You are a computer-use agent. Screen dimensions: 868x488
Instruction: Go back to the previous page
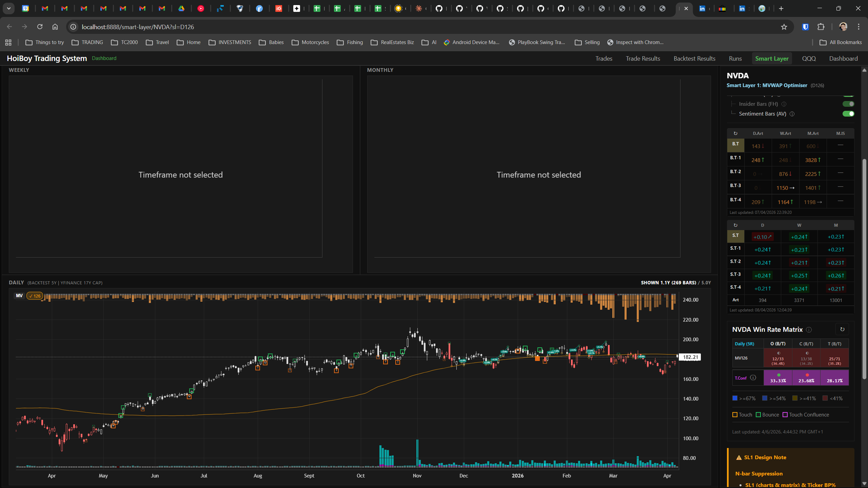pos(9,27)
